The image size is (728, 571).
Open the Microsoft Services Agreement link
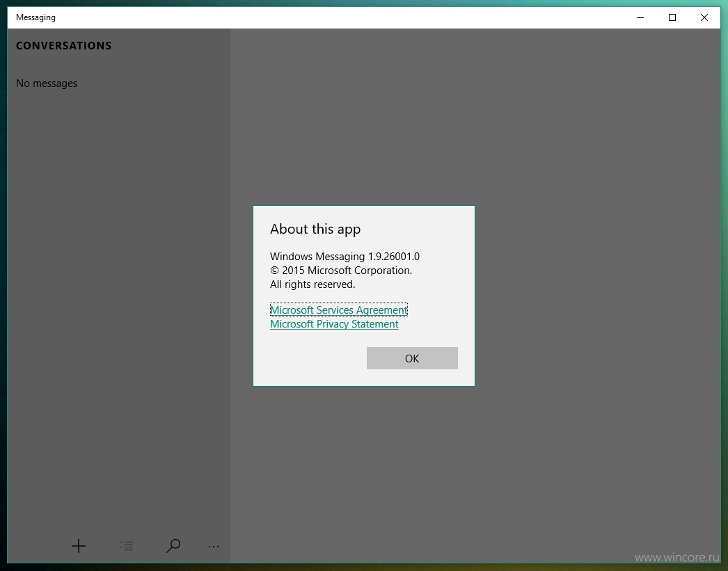[x=339, y=310]
